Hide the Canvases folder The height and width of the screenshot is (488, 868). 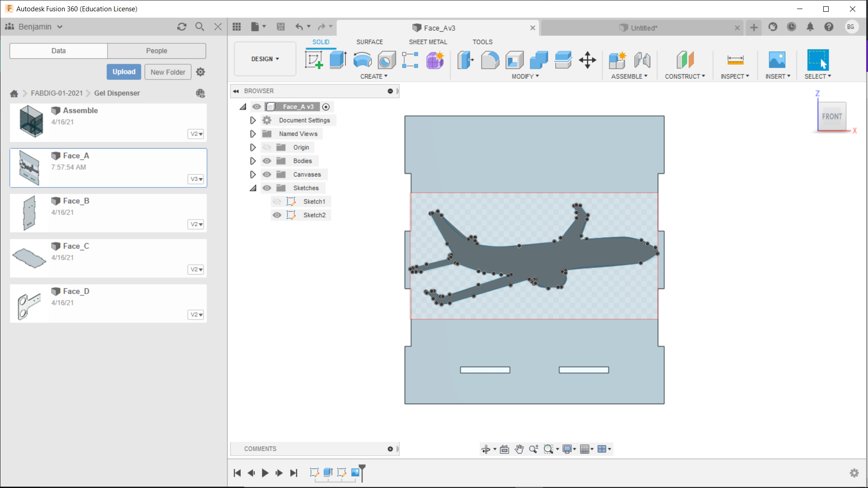(267, 174)
